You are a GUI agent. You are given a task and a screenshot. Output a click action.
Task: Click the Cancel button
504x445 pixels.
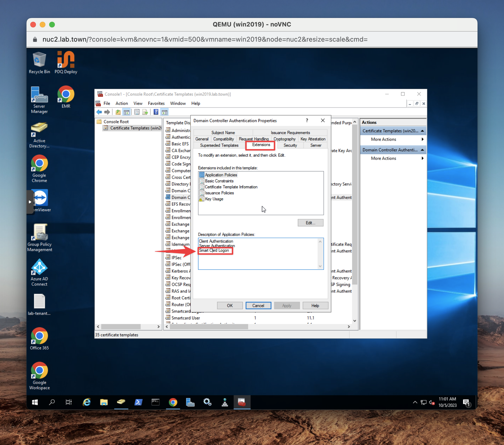258,305
